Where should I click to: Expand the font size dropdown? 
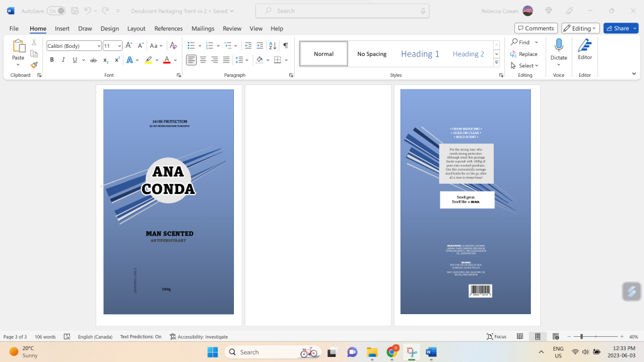click(x=118, y=46)
